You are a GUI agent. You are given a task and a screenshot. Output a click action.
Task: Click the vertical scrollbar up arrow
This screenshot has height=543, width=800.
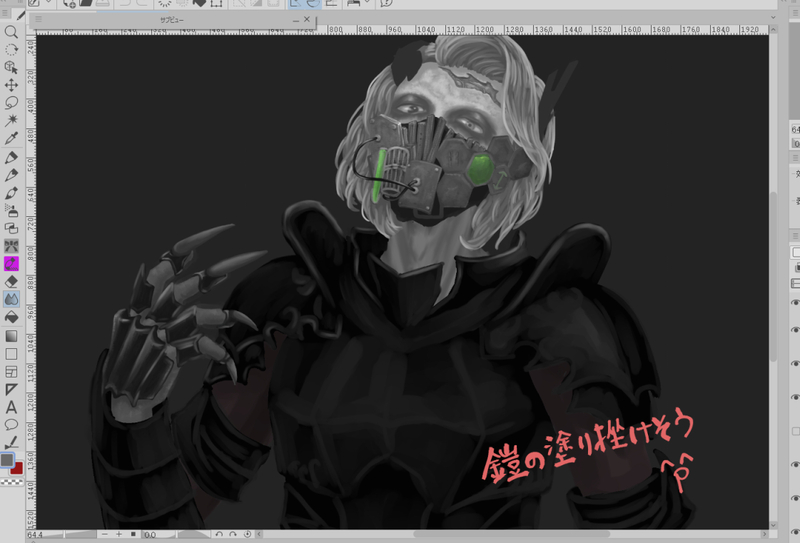(773, 30)
